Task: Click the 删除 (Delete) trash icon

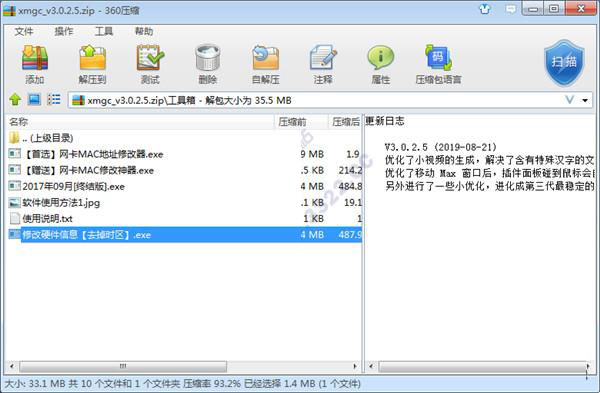Action: click(207, 64)
